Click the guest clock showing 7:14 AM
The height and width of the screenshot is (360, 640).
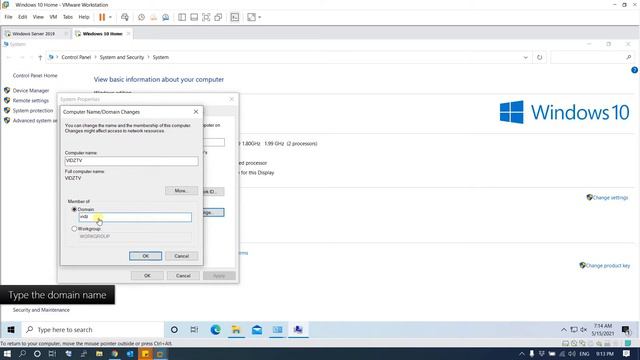(x=603, y=330)
